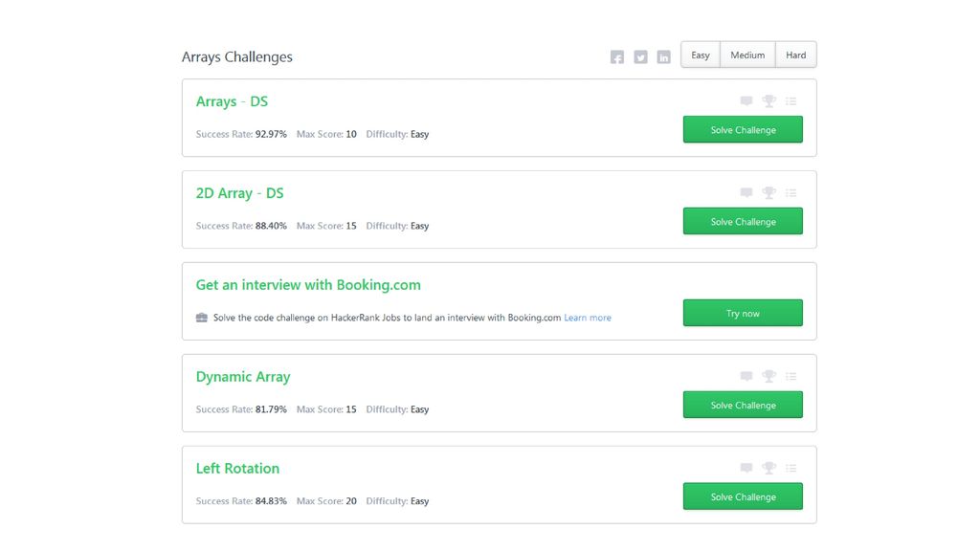Open discussion icon for 2D Array - DS
The height and width of the screenshot is (551, 980).
point(746,192)
